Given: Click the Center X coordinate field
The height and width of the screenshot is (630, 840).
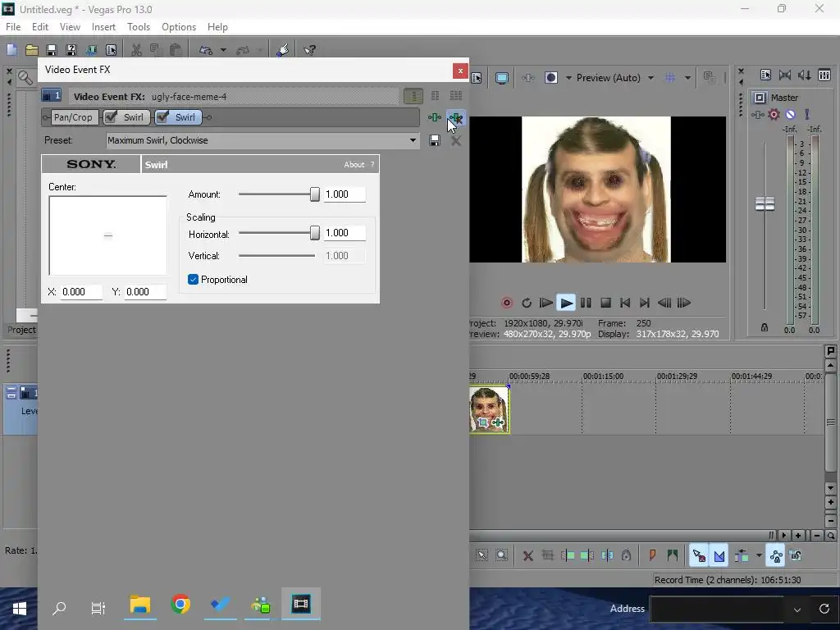Looking at the screenshot, I should 81,292.
